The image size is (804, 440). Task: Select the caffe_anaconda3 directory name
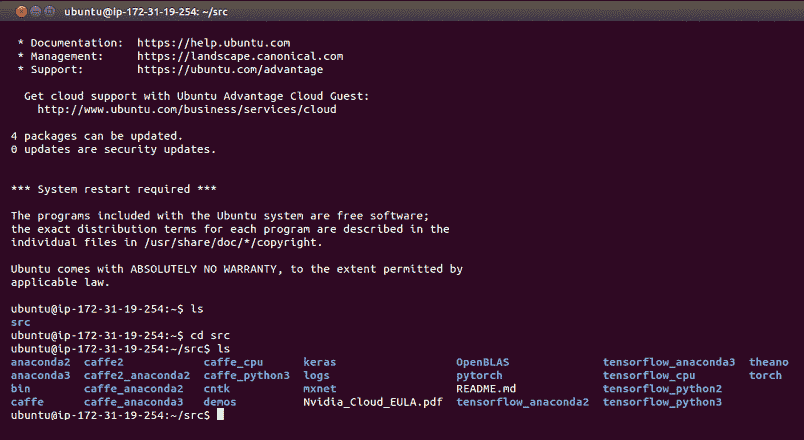click(133, 403)
